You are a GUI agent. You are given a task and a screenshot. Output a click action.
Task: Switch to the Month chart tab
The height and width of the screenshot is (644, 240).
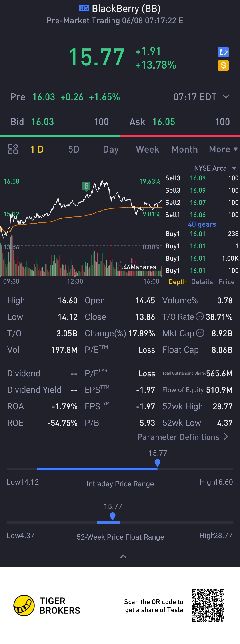[184, 149]
